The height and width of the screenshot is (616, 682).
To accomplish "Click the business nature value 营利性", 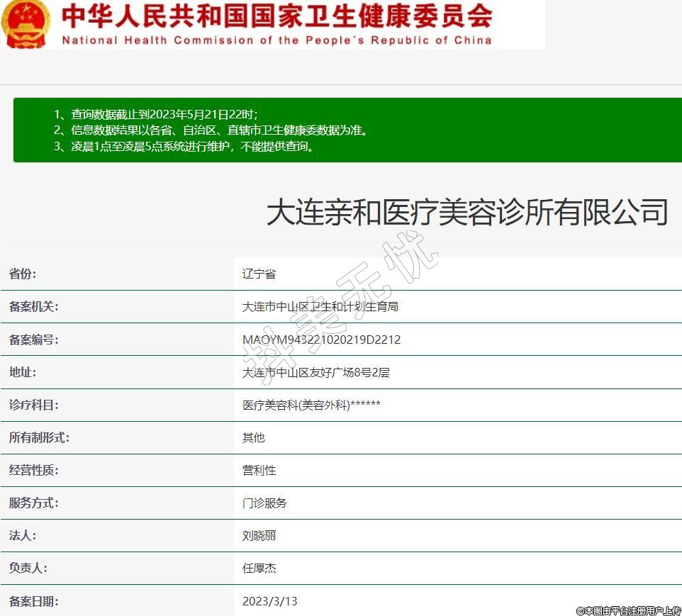I will click(x=259, y=470).
